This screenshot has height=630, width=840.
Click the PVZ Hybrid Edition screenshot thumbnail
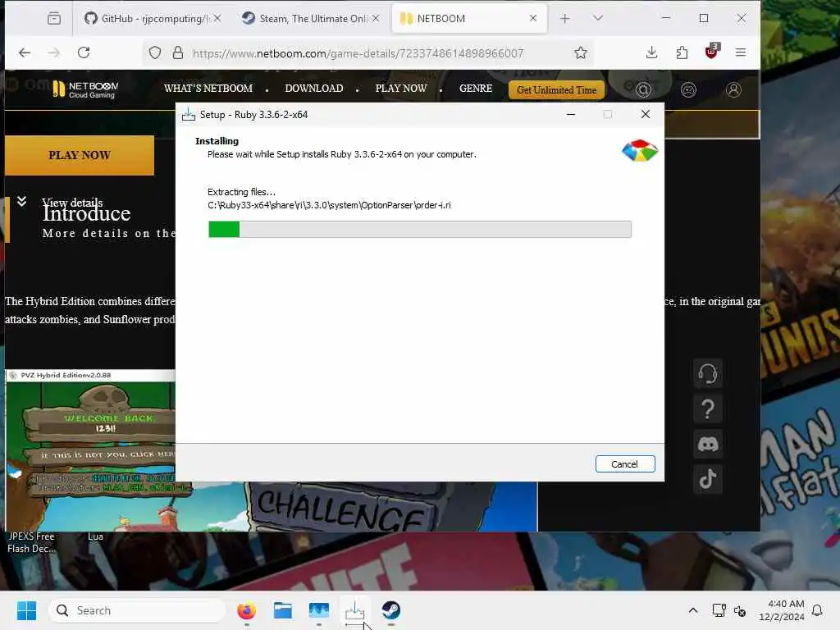click(x=90, y=450)
